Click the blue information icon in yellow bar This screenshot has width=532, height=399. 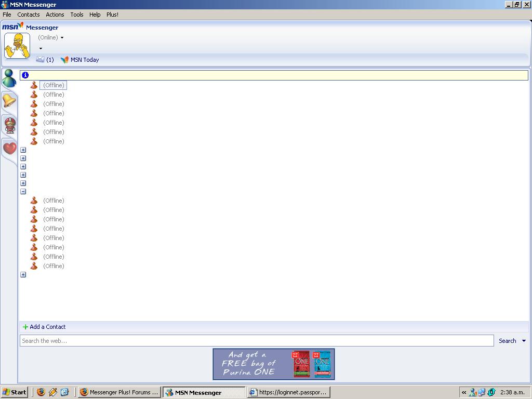25,75
